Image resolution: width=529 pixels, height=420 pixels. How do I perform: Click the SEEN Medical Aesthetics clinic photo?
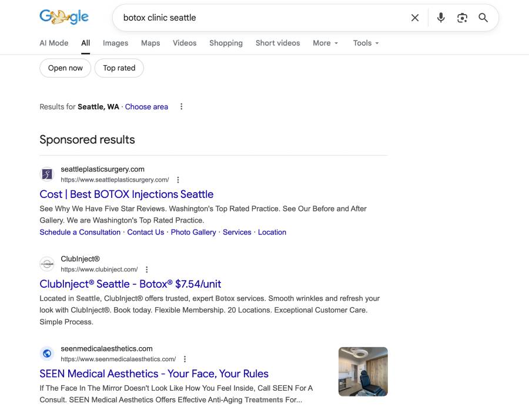[x=363, y=371]
